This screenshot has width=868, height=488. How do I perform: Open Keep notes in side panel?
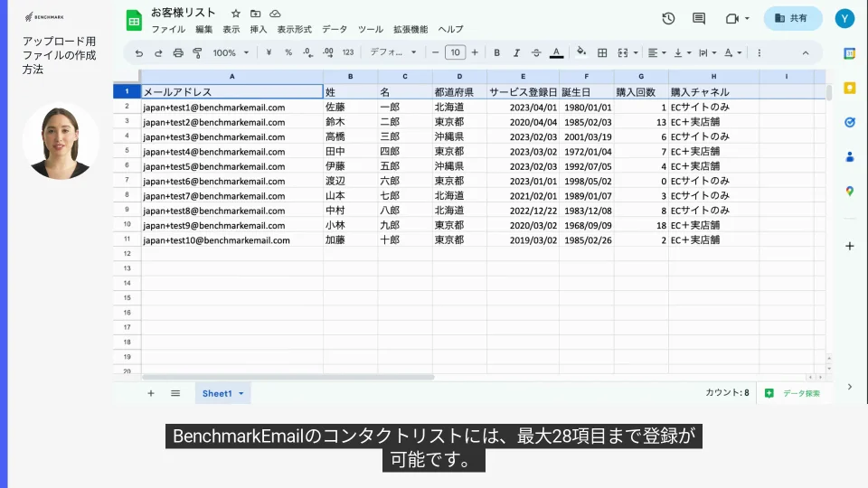tap(850, 88)
